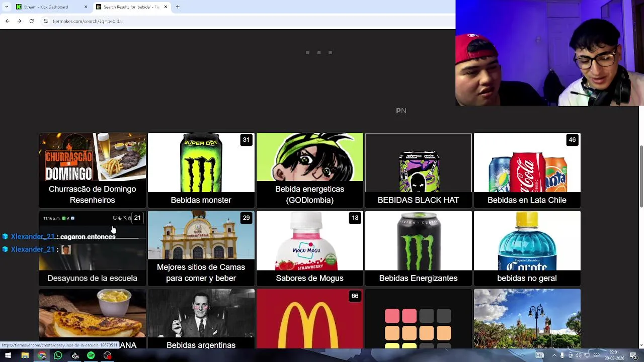
Task: Open the Bebidas monster tier list
Action: (x=201, y=170)
